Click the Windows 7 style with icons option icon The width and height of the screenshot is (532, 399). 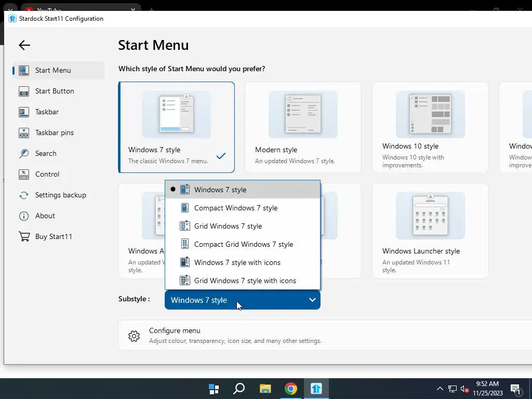coord(184,262)
